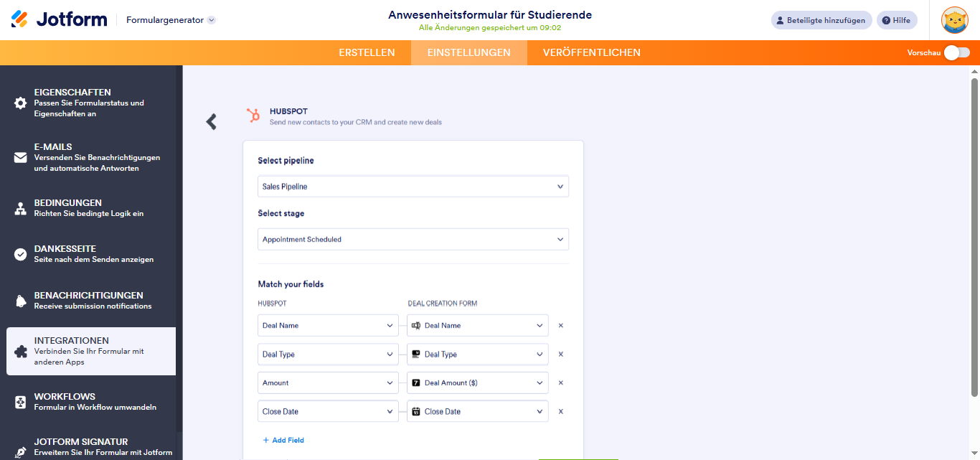Select the Integrationen puzzle piece icon
This screenshot has height=460, width=980.
[x=20, y=351]
